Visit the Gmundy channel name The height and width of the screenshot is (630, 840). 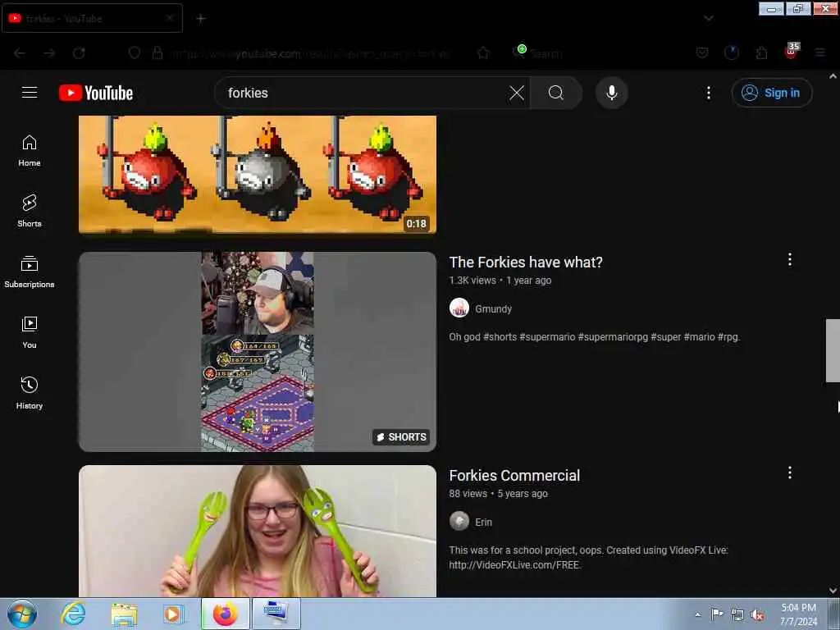click(x=493, y=308)
